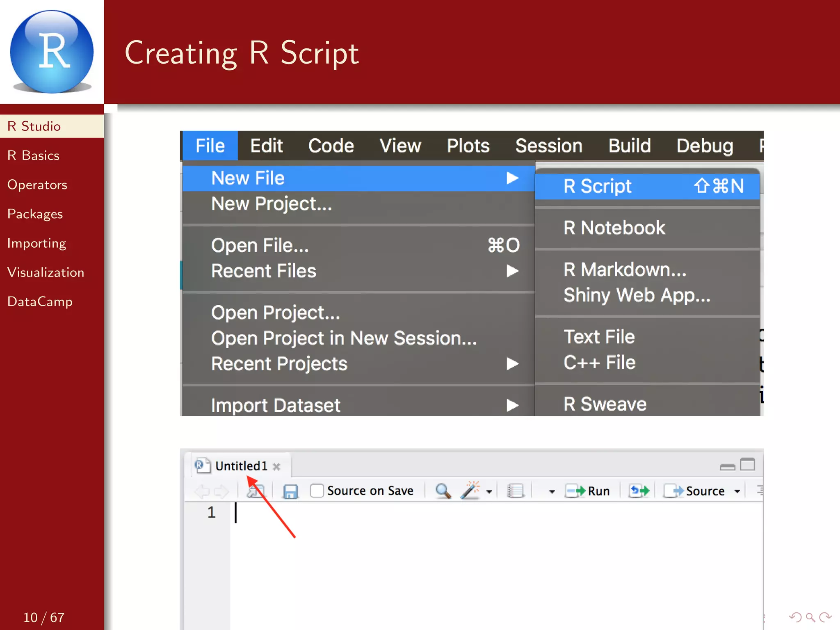Viewport: 840px width, 630px height.
Task: Open the Session menu in menu bar
Action: (x=548, y=146)
